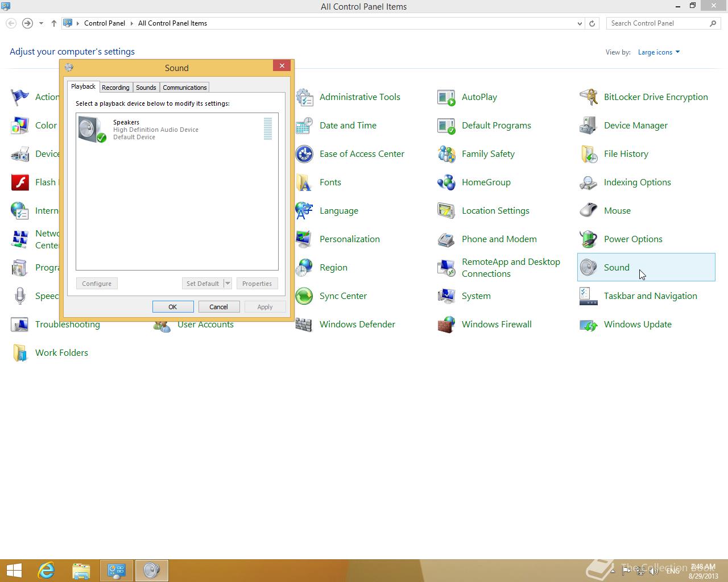Open HomeGroup icon
The width and height of the screenshot is (728, 582).
pyautogui.click(x=446, y=182)
